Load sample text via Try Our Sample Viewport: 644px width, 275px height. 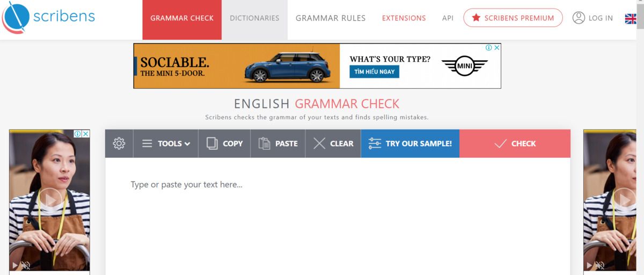(410, 143)
